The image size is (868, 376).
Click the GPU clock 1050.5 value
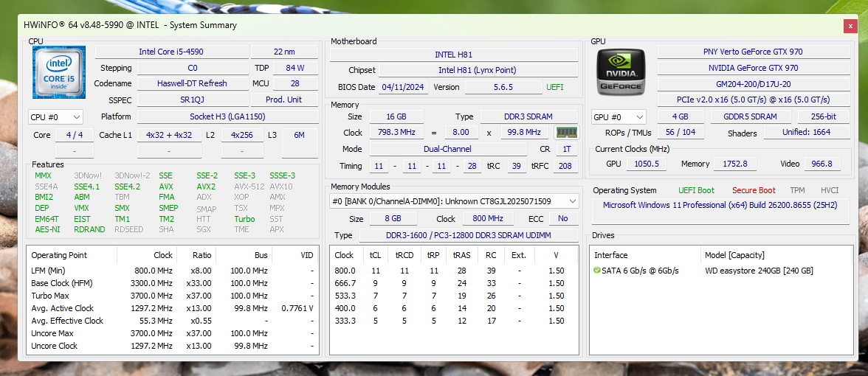[x=648, y=164]
